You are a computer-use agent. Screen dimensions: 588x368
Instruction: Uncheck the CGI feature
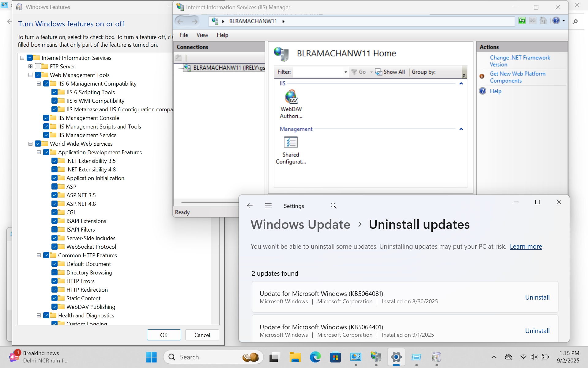point(55,212)
